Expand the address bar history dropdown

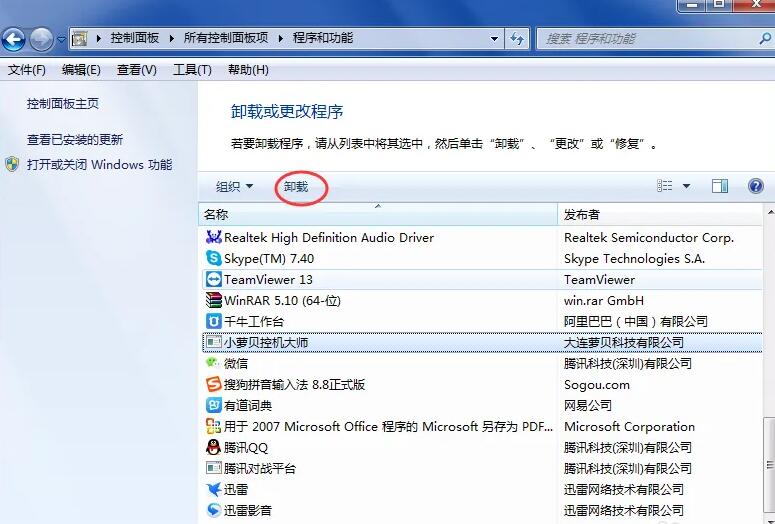[x=495, y=39]
